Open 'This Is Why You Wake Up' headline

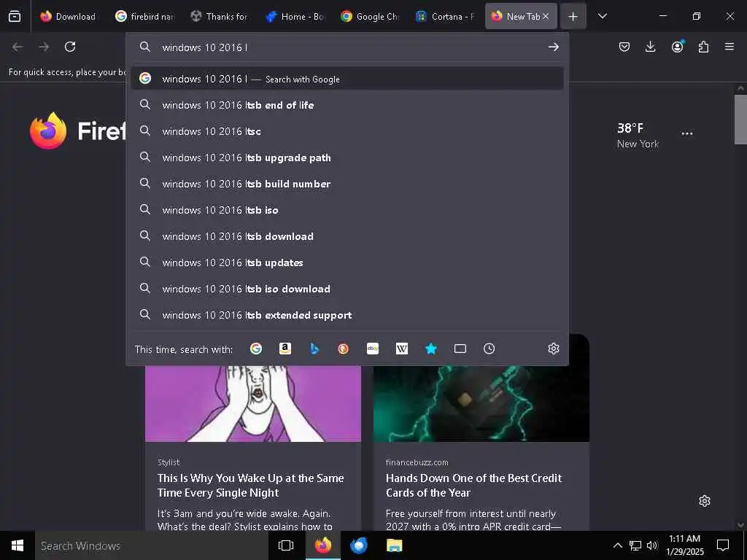click(251, 485)
